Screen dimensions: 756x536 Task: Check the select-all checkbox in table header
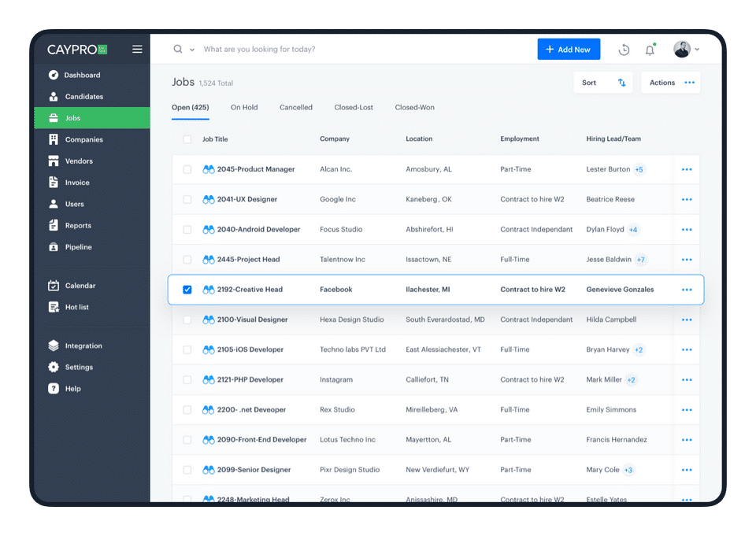[x=187, y=139]
